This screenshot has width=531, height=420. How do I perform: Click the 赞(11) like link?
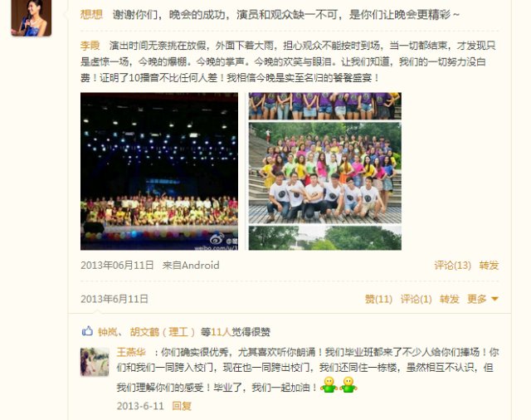pos(378,299)
